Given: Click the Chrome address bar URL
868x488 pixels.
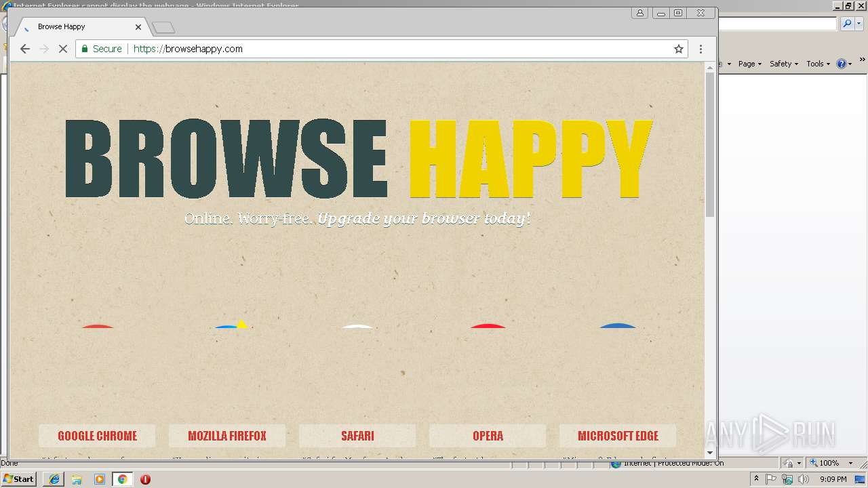Looking at the screenshot, I should tap(188, 49).
